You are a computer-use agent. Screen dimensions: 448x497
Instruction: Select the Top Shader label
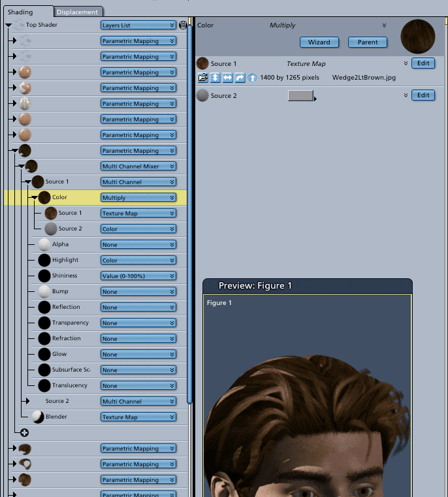42,25
